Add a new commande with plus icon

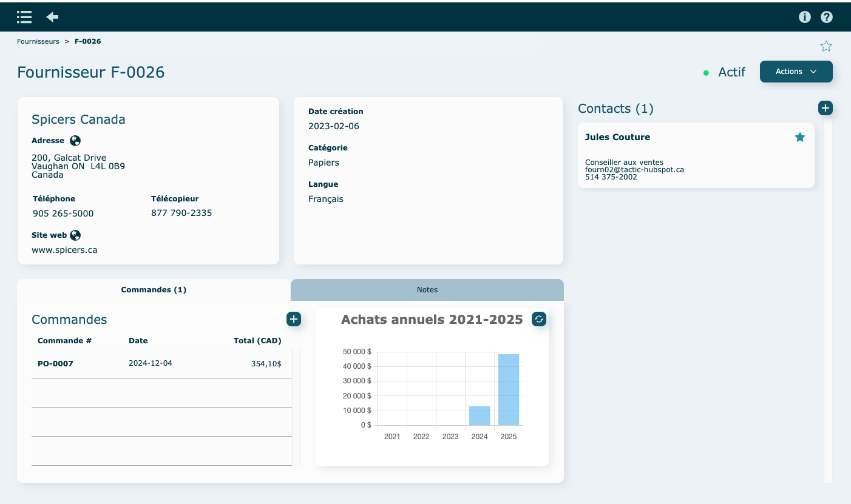pyautogui.click(x=293, y=319)
